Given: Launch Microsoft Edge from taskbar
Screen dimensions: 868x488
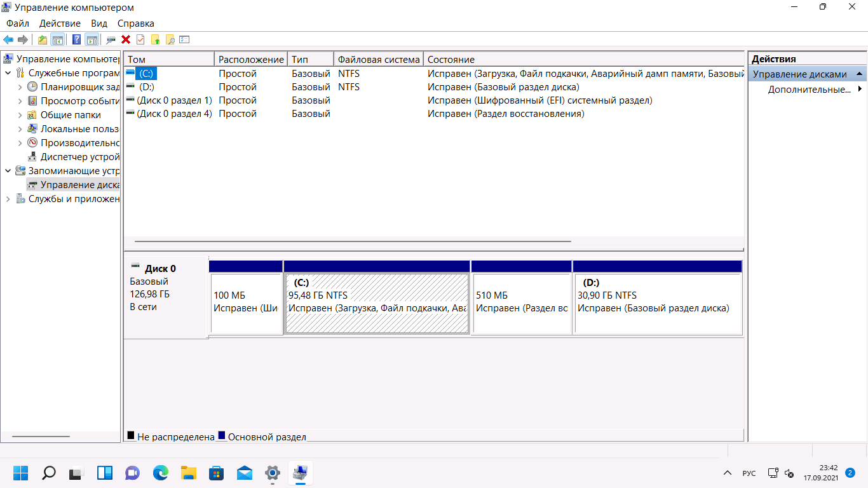Looking at the screenshot, I should [x=160, y=473].
